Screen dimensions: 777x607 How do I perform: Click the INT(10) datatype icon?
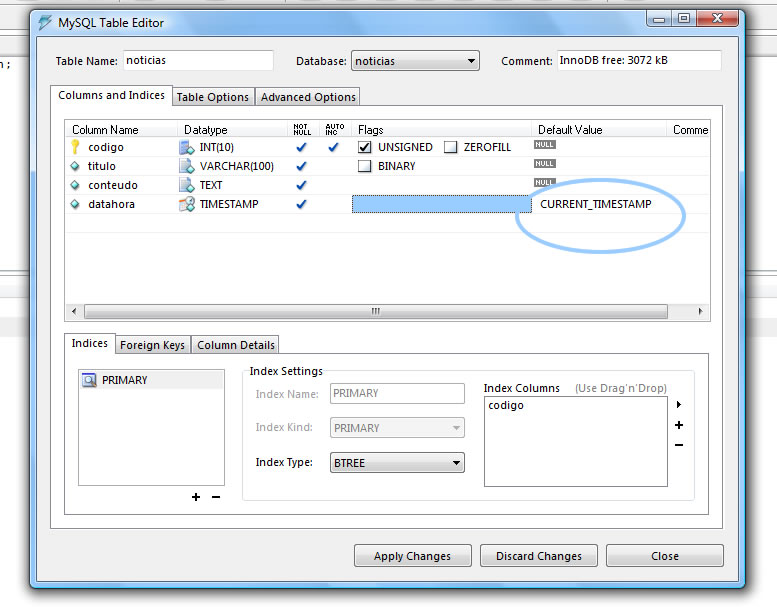click(186, 147)
